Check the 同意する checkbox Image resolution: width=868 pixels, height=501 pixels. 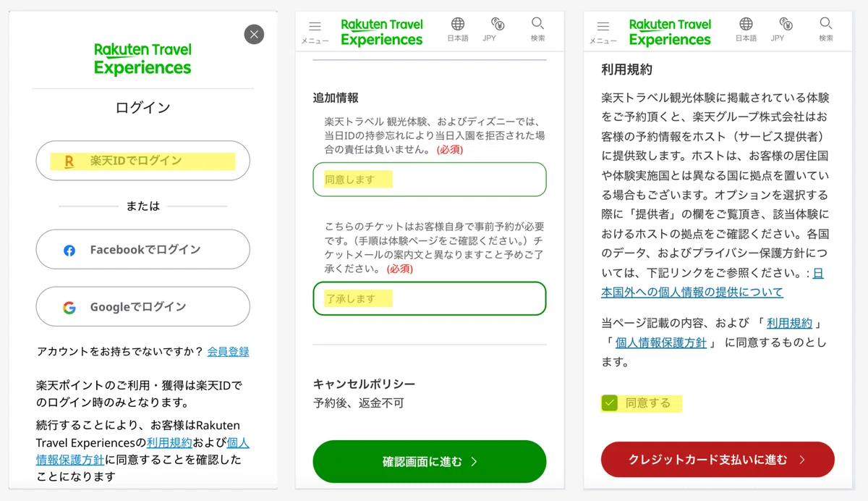point(610,403)
